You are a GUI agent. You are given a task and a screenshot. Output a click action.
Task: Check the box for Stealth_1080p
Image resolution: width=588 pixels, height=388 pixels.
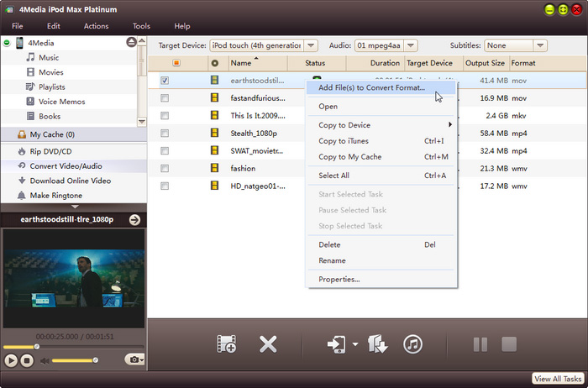coord(165,133)
